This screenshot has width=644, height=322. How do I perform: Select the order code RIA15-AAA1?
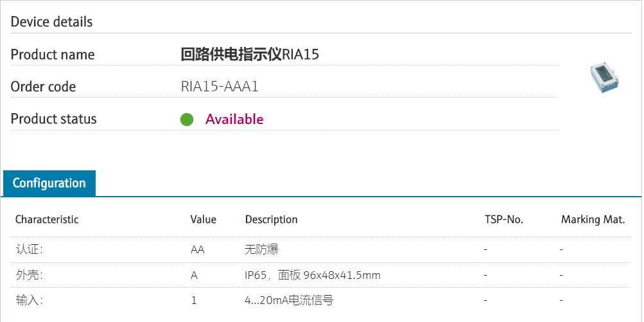coord(220,87)
